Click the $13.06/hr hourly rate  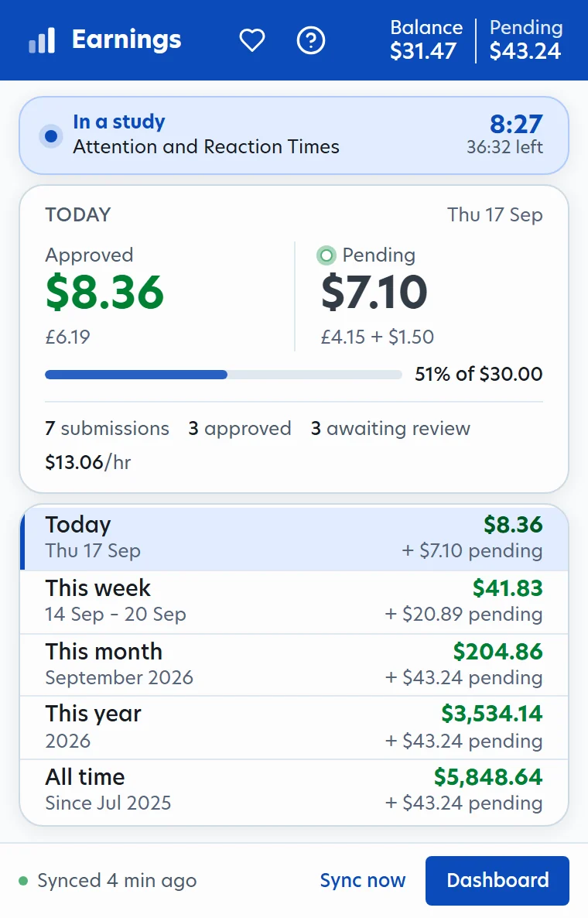click(88, 463)
